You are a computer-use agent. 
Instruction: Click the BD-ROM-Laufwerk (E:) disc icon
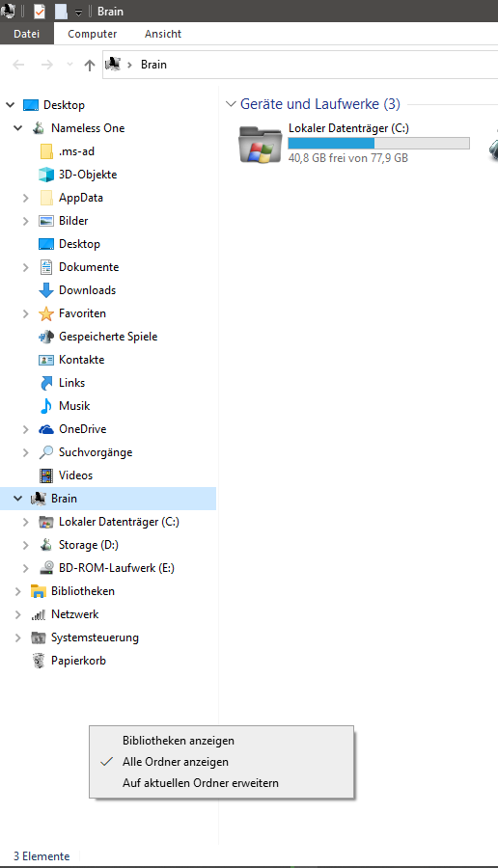click(46, 568)
